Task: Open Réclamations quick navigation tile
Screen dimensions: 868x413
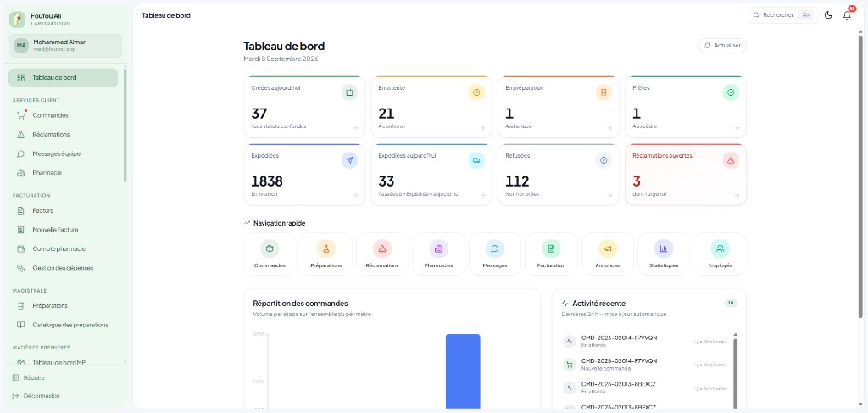Action: tap(382, 254)
